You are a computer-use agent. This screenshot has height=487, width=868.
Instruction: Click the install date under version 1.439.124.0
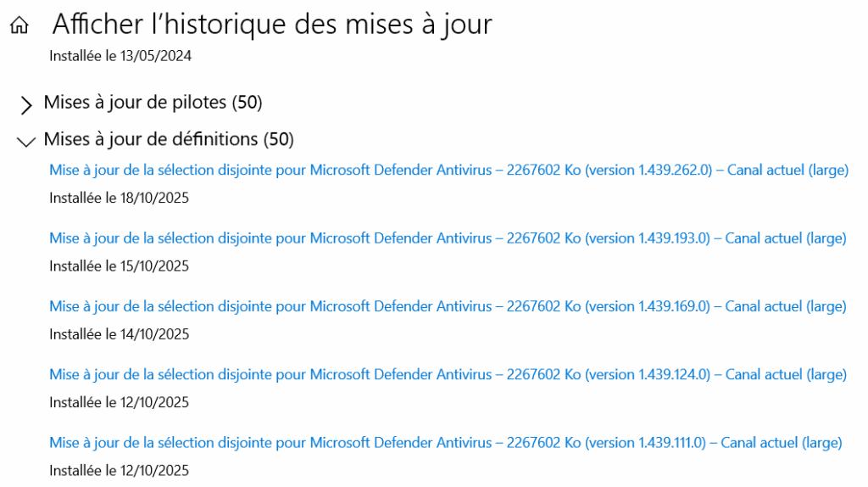119,402
